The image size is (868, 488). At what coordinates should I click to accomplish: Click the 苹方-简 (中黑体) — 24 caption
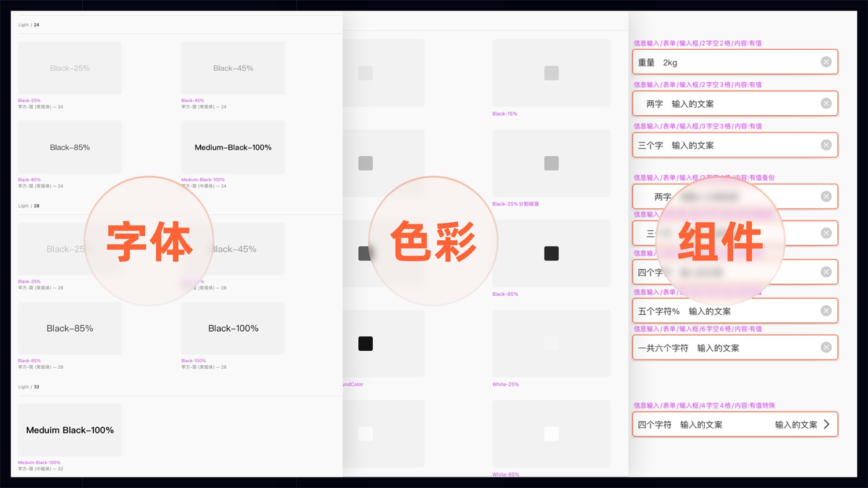click(204, 186)
